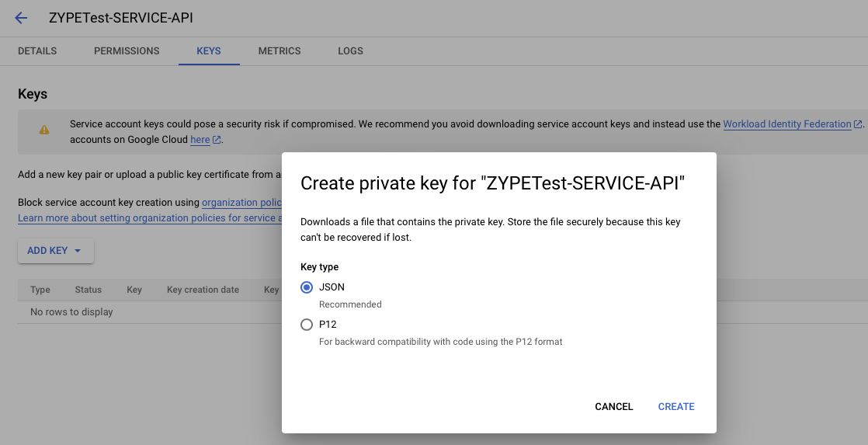Expand the ADD KEY dropdown arrow
This screenshot has width=868, height=445.
78,251
